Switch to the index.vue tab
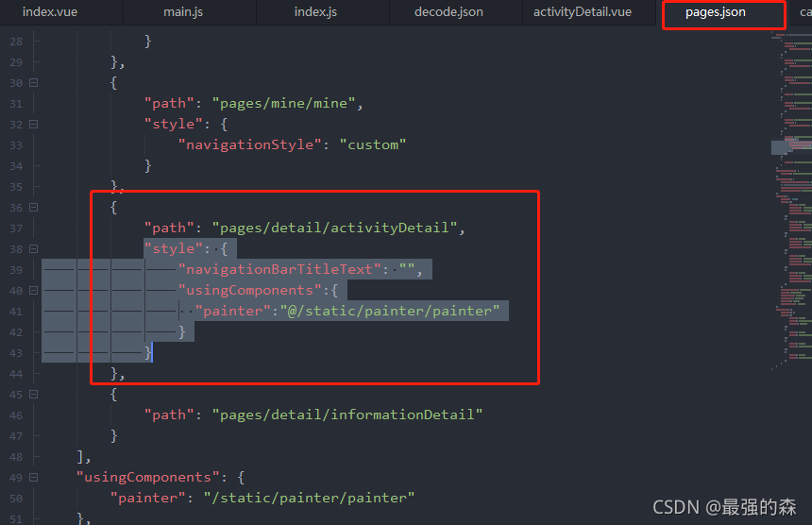The width and height of the screenshot is (812, 525). coord(50,12)
